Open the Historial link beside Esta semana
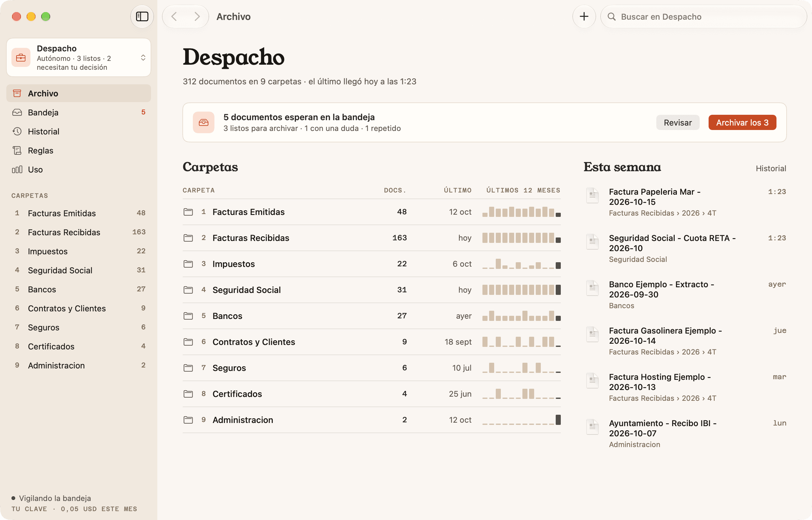 click(770, 168)
